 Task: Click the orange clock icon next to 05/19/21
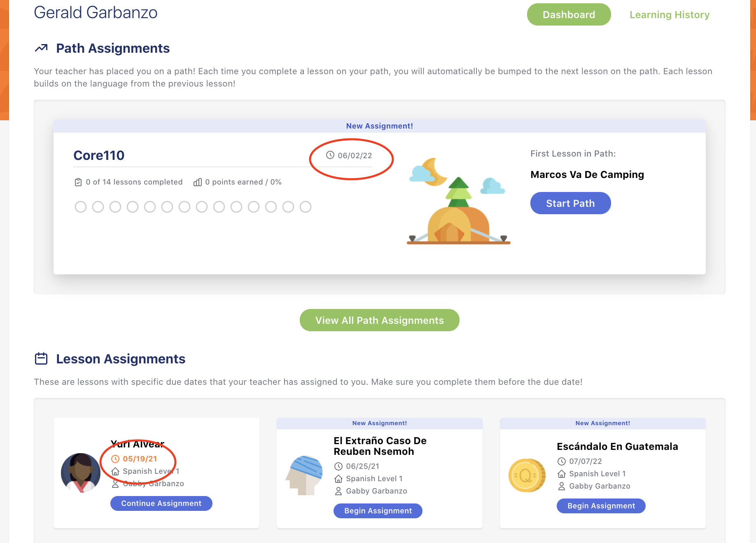point(116,458)
